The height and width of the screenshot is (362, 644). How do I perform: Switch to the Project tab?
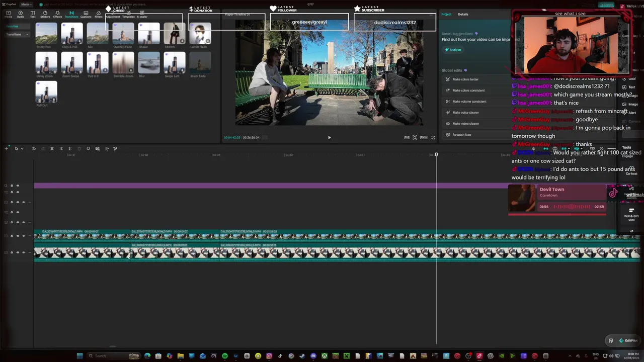(x=446, y=14)
